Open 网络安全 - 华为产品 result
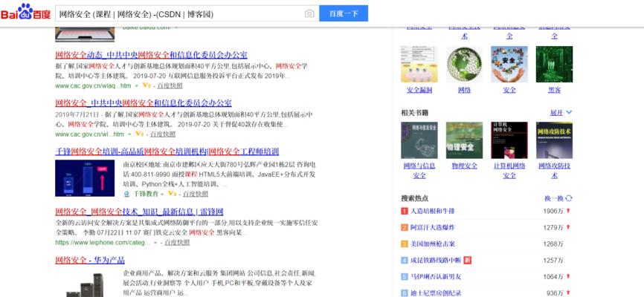 (90, 261)
